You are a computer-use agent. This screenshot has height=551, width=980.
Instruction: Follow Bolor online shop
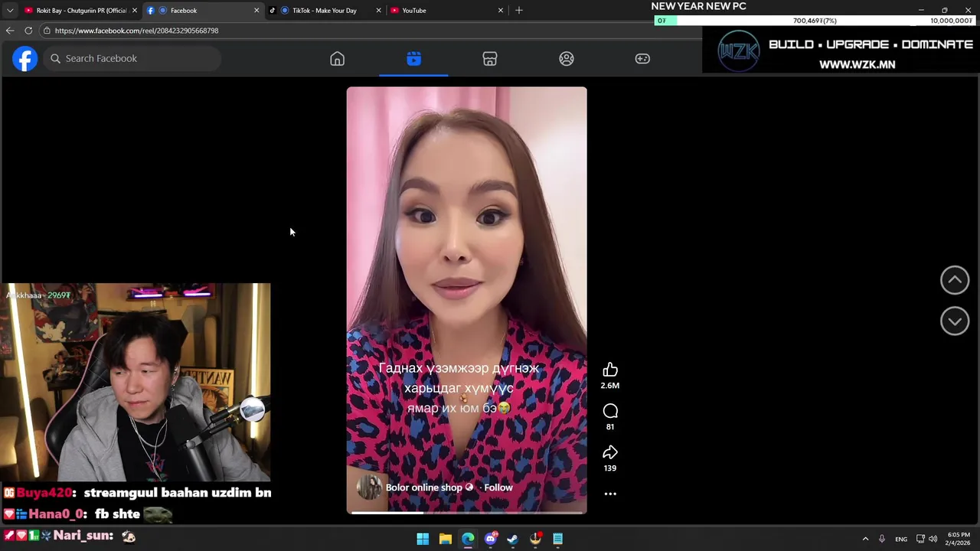click(x=498, y=487)
